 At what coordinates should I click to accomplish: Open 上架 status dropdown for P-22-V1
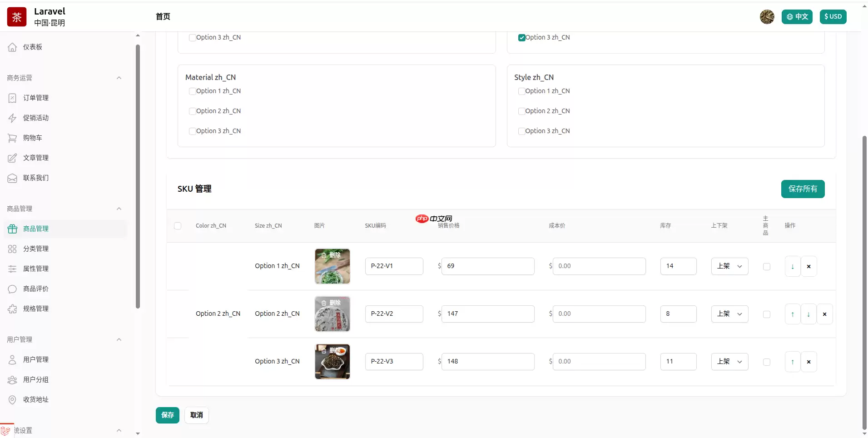click(729, 266)
